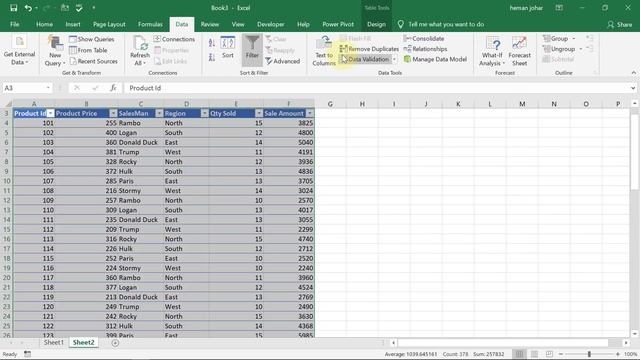This screenshot has width=640, height=360.
Task: Click Ungroup
Action: click(x=559, y=49)
